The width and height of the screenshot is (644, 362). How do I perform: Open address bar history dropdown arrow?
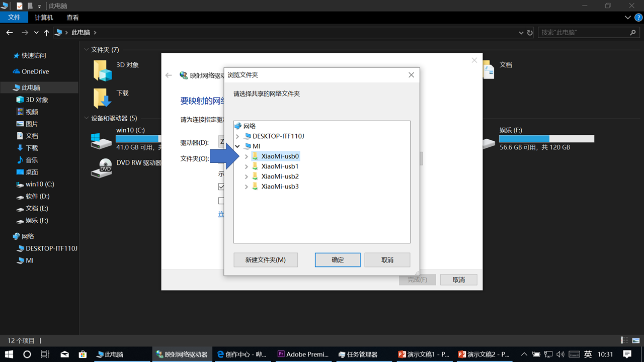[521, 33]
